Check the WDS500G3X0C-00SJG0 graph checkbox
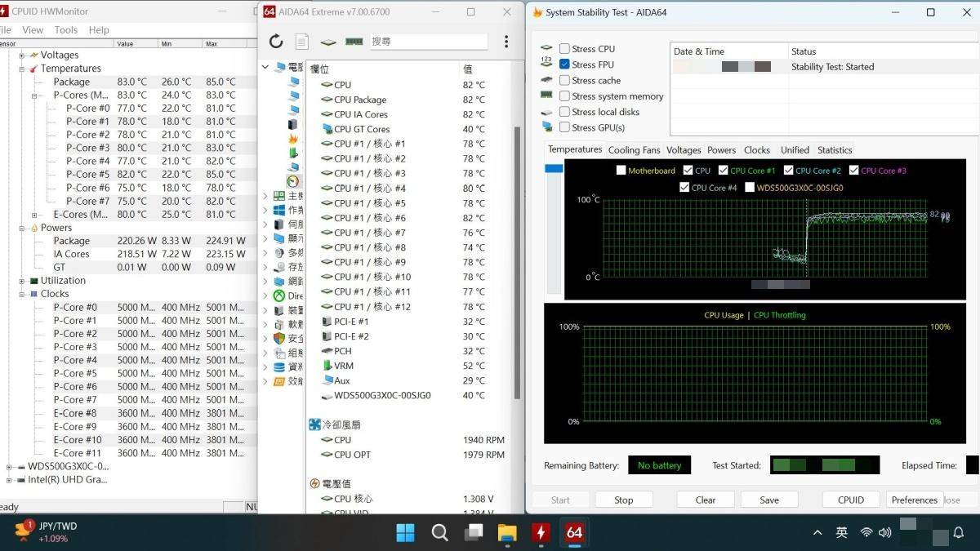The image size is (980, 551). pos(750,188)
